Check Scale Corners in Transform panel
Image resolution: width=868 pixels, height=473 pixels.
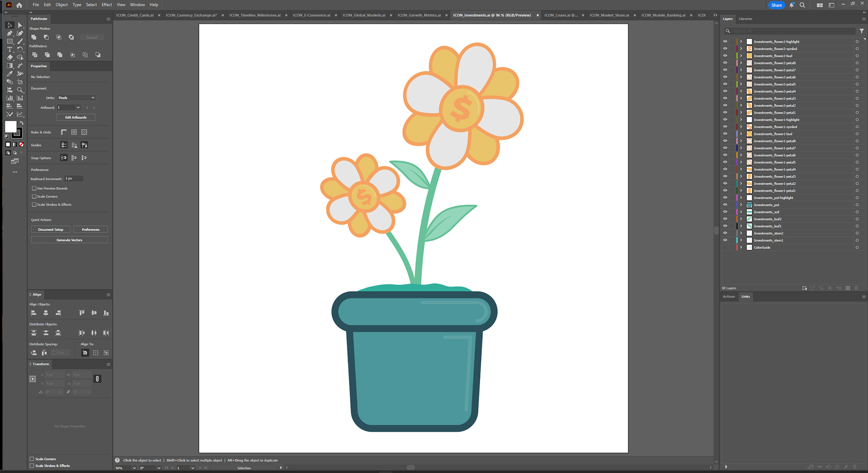pos(32,459)
